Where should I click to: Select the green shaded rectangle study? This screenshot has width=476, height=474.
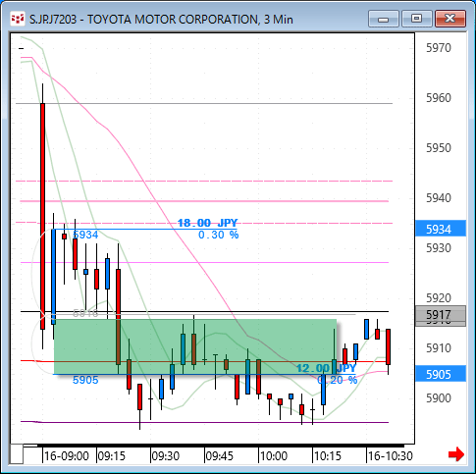[x=195, y=346]
